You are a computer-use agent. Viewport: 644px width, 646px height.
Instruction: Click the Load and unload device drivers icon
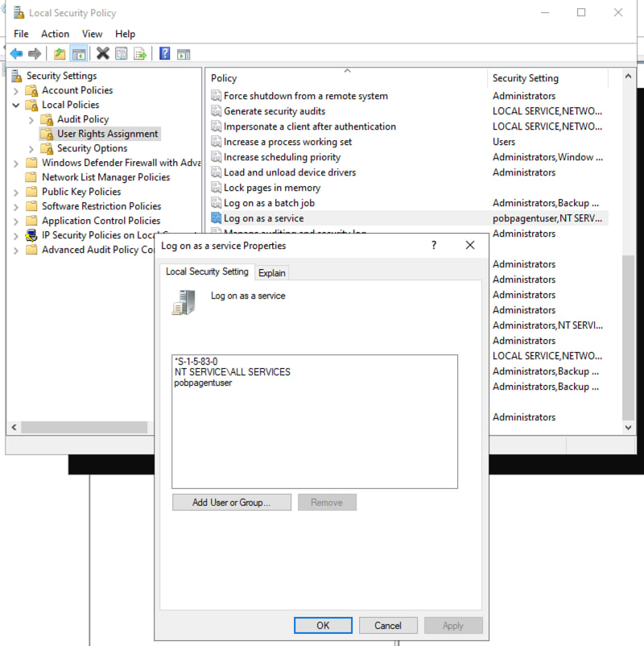217,172
